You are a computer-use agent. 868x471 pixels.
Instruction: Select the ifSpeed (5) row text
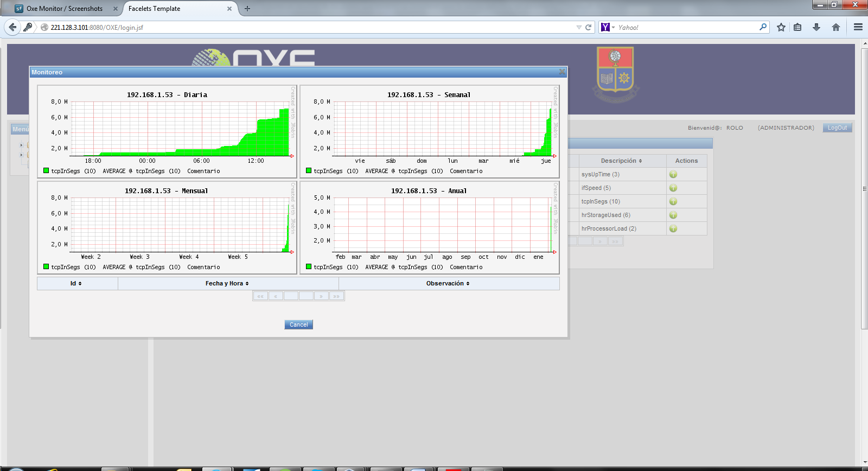(596, 188)
